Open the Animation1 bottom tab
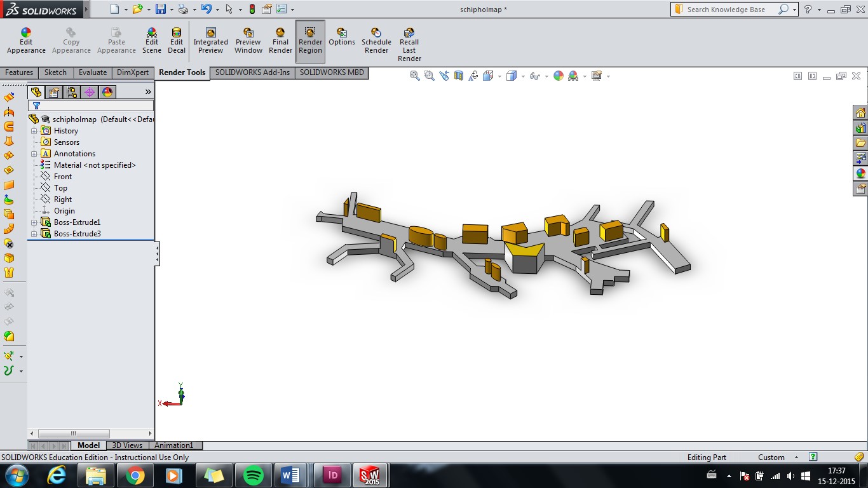This screenshot has width=868, height=488. (175, 445)
